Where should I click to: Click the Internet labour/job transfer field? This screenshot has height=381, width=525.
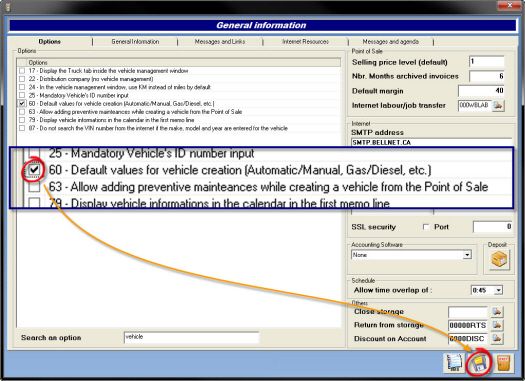[x=475, y=105]
